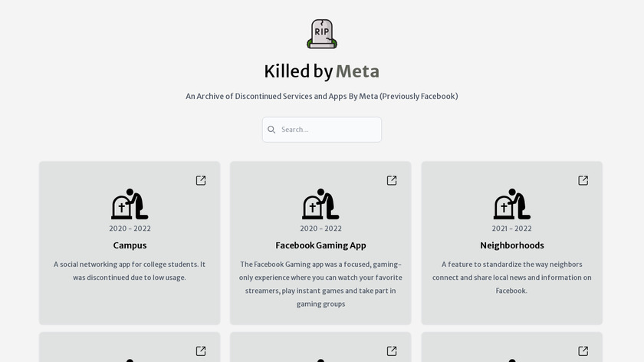Click the Killed by Meta heading

coord(322,71)
